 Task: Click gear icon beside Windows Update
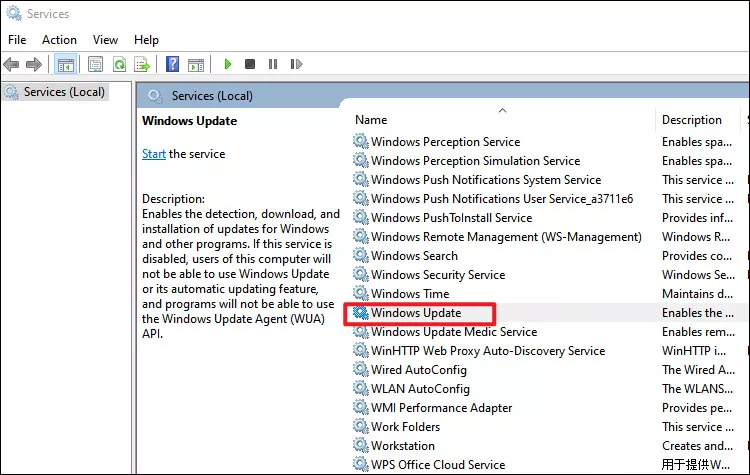[361, 312]
